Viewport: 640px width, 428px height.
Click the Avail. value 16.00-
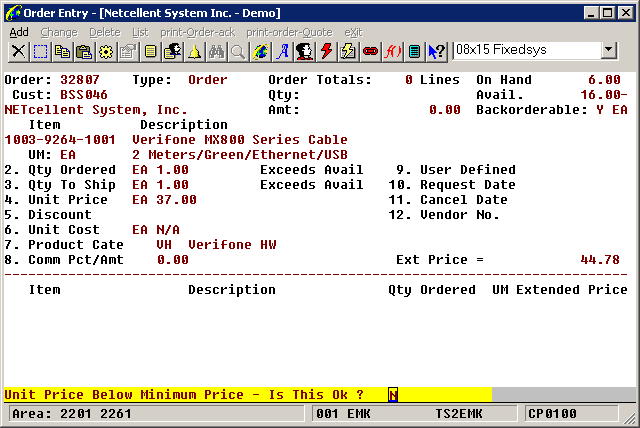(604, 95)
